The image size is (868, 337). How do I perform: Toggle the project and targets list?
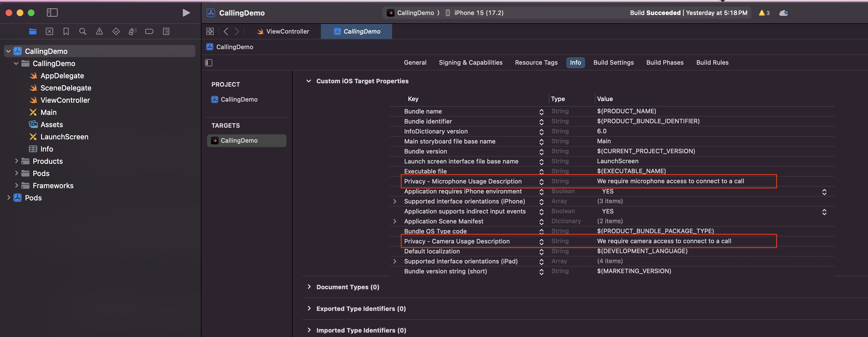pyautogui.click(x=209, y=63)
